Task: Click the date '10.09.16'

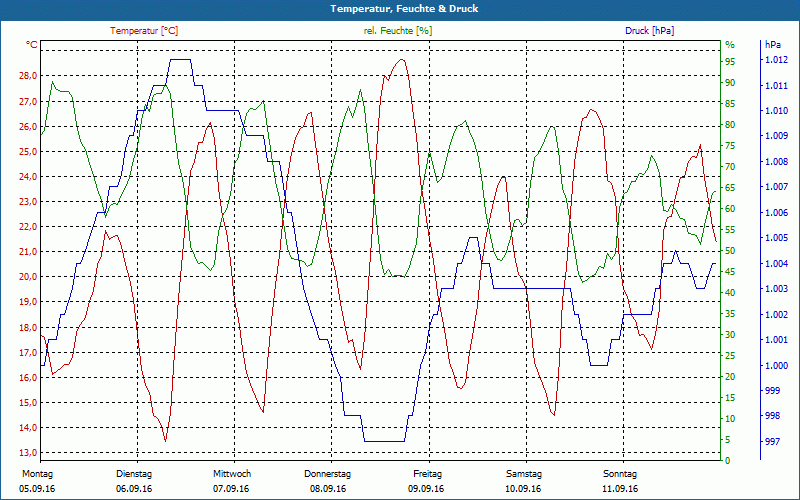Action: (x=523, y=489)
